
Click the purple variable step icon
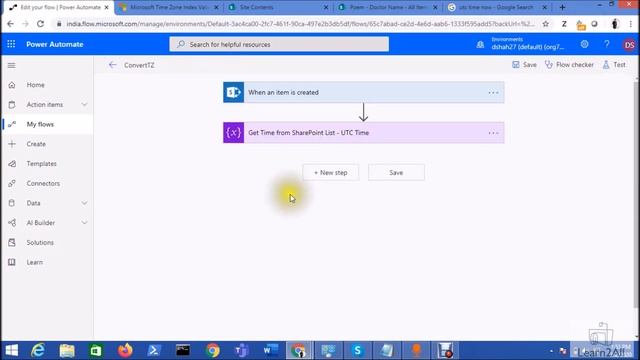pos(233,133)
